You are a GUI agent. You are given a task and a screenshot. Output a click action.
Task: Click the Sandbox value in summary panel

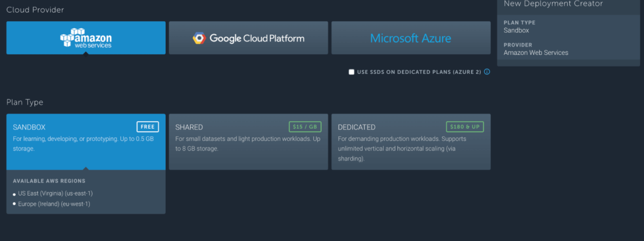point(516,30)
